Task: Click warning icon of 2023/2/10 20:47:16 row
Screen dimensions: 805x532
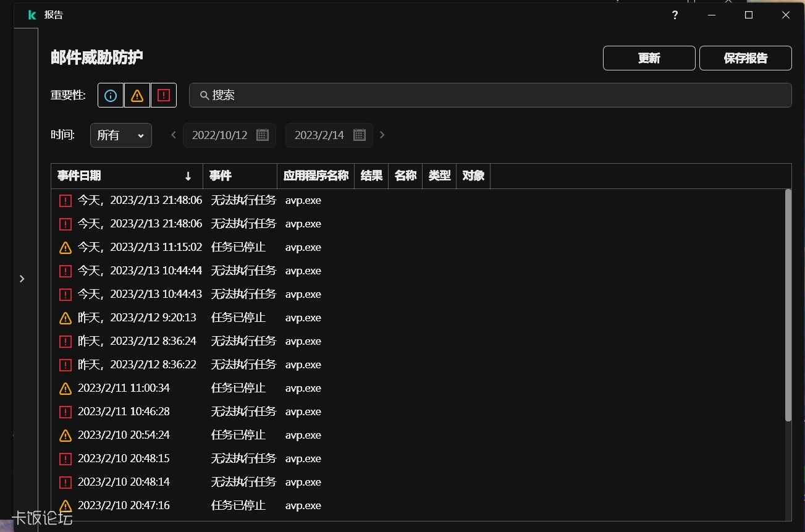Action: (x=65, y=505)
